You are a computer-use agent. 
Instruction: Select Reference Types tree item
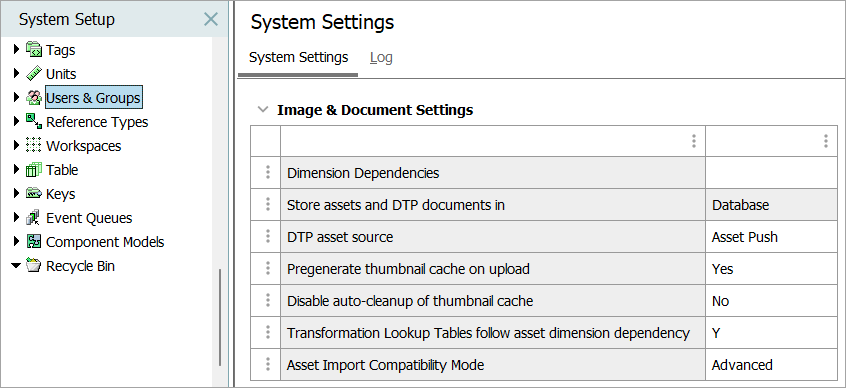97,122
